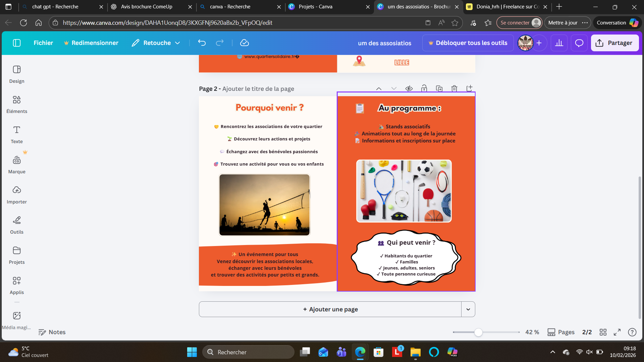Open the Fichier menu
The width and height of the screenshot is (644, 362).
(x=43, y=43)
